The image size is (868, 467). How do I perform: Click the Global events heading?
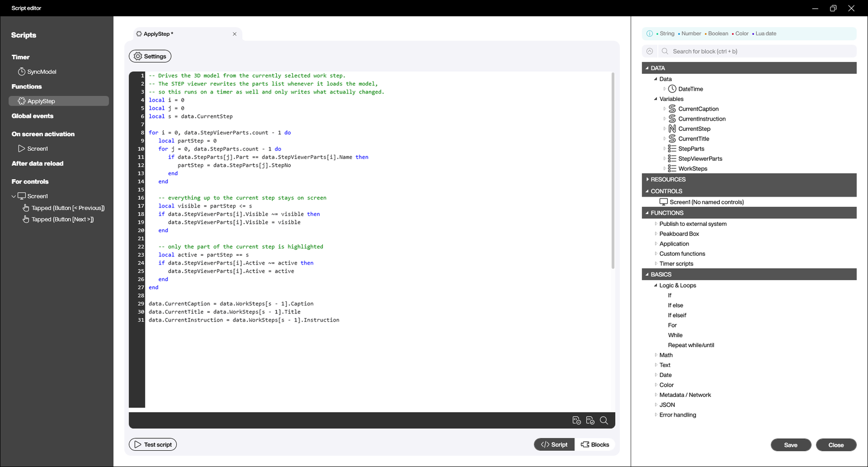[33, 116]
